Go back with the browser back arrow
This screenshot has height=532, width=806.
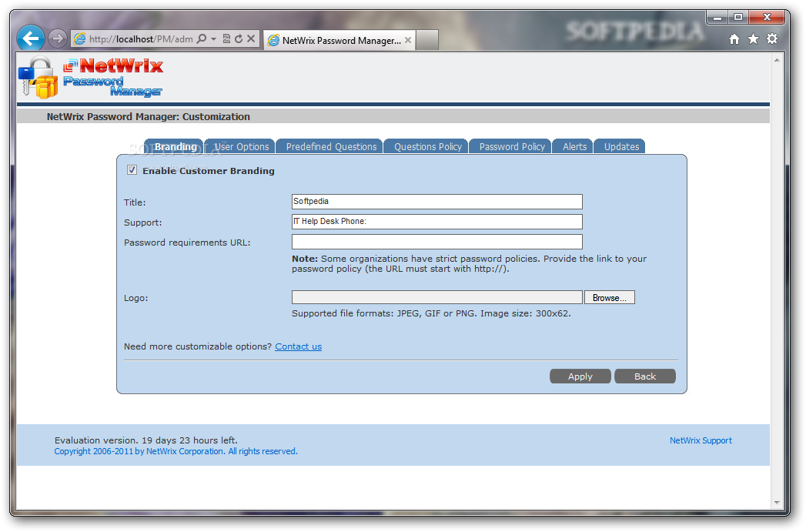tap(31, 38)
